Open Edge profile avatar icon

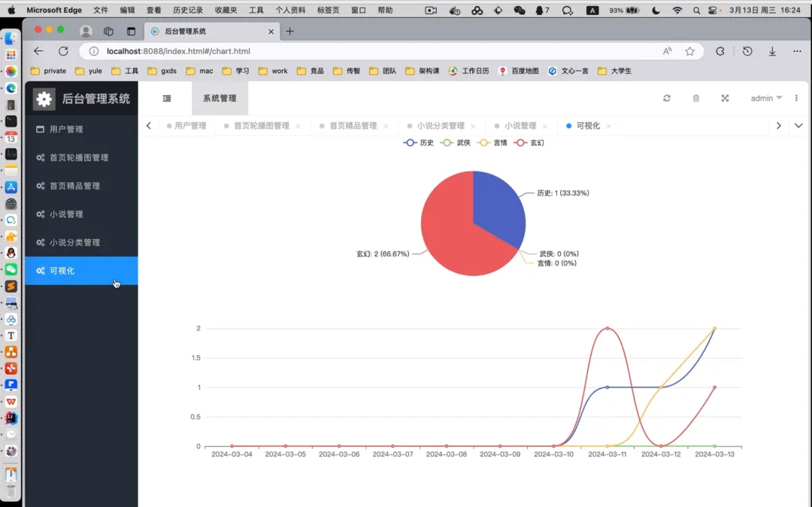[x=86, y=31]
